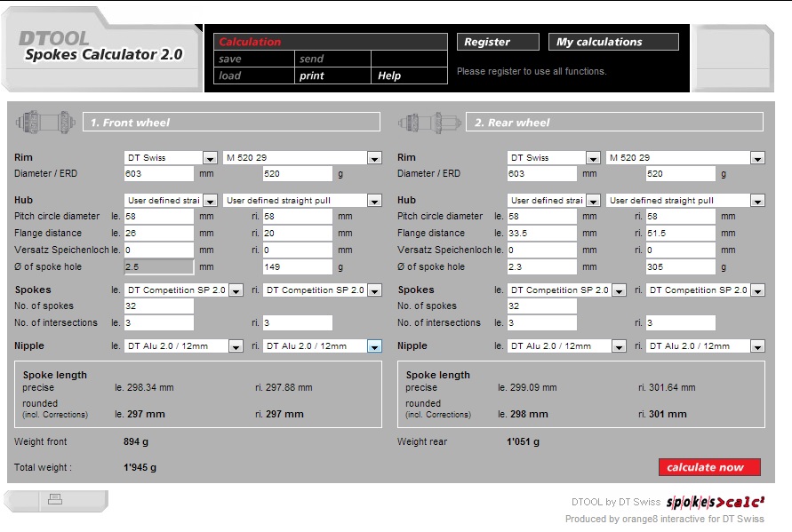Screen dimensions: 792x532
Task: Click the front wheel hub icon
Action: [46, 121]
